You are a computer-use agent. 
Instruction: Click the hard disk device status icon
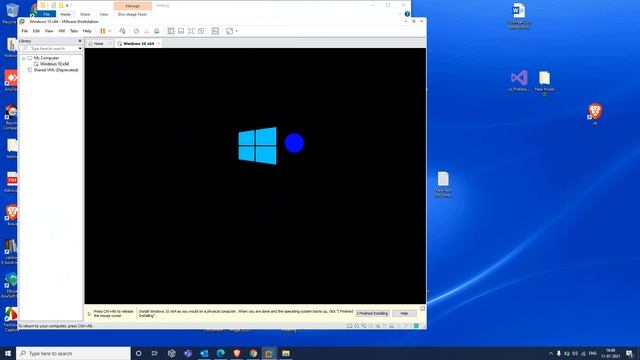(349, 326)
